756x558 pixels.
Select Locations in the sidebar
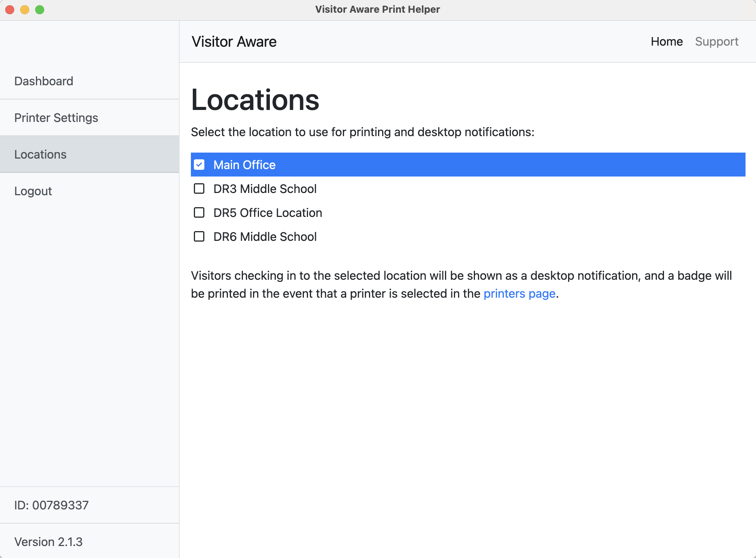(40, 154)
